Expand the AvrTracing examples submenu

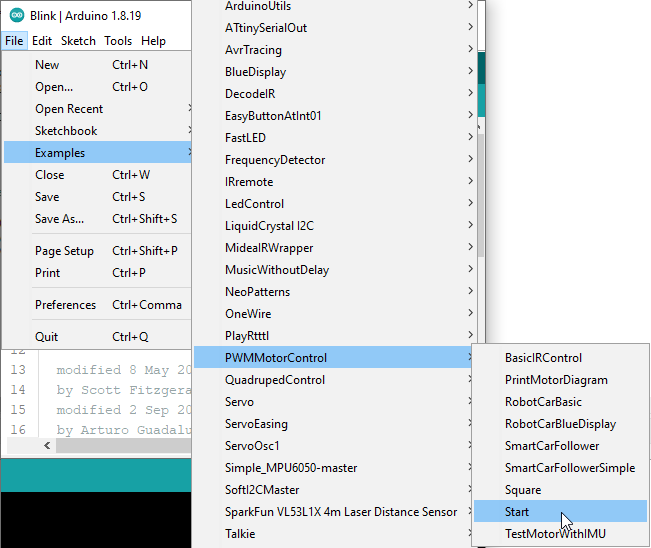coord(335,50)
